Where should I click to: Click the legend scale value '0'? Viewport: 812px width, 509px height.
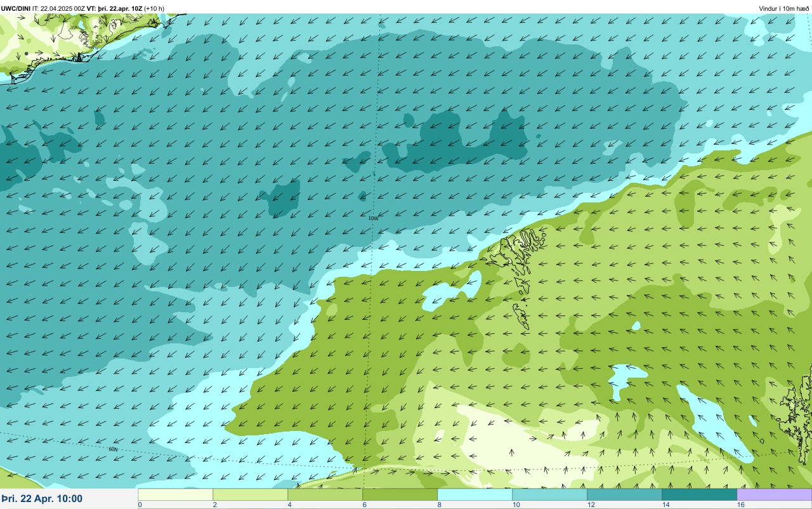coord(140,505)
